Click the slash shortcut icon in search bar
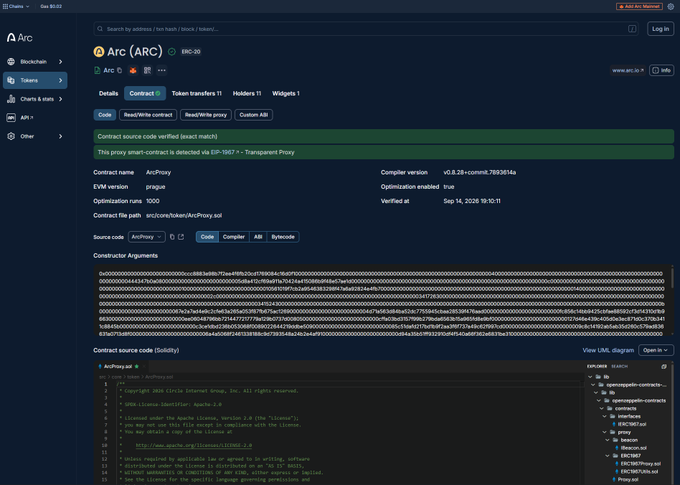 tap(632, 29)
